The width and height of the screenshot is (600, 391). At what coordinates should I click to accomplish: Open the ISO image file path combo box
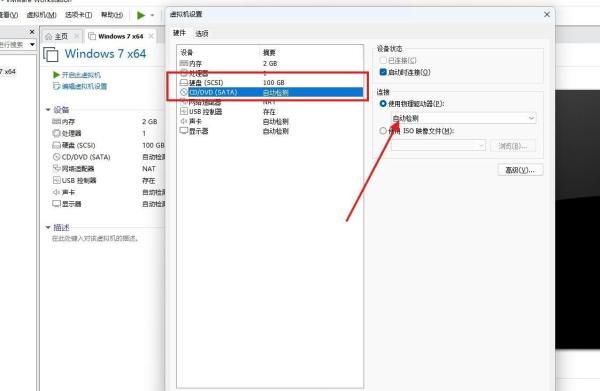(438, 146)
